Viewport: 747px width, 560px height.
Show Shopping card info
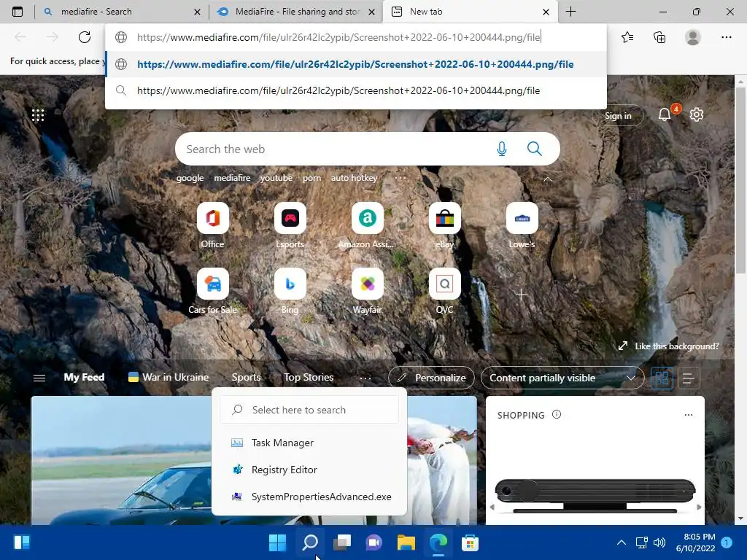pos(557,414)
